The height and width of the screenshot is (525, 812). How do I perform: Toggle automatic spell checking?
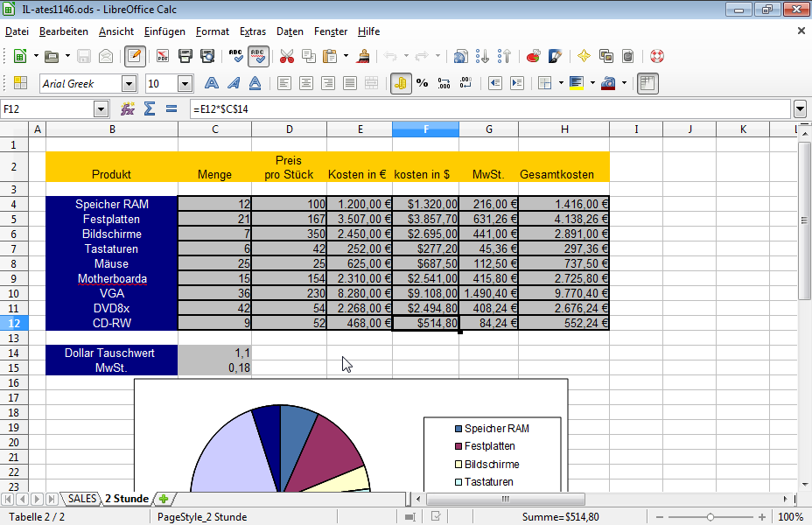[258, 56]
